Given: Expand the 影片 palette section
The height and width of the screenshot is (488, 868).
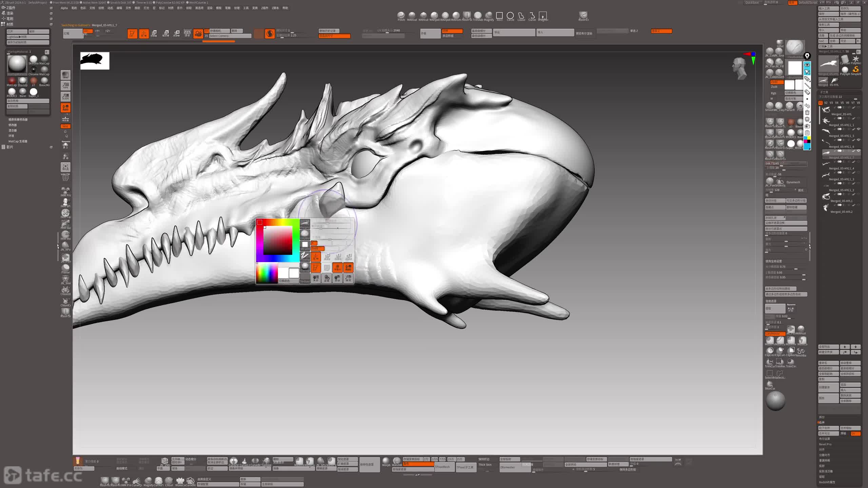Looking at the screenshot, I should pos(10,147).
